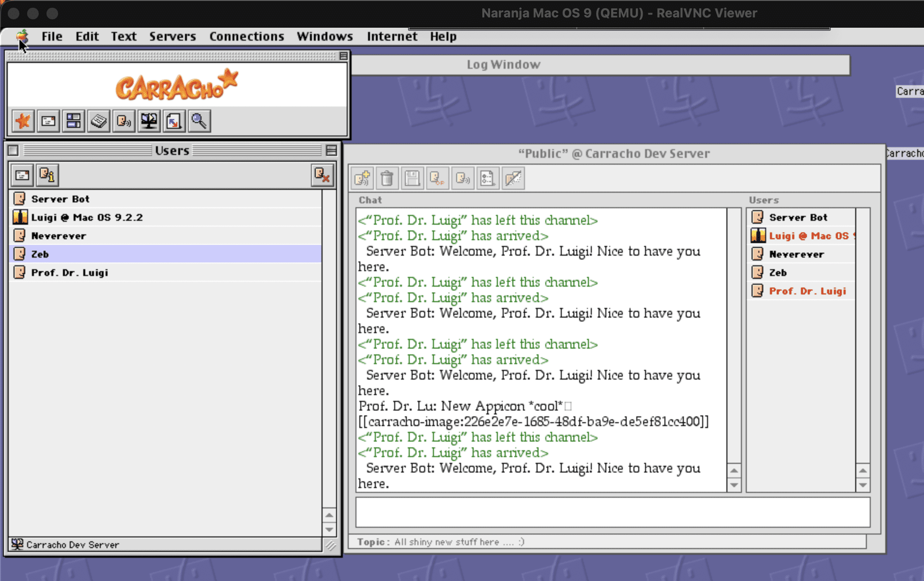Image resolution: width=924 pixels, height=581 pixels.
Task: Open the Windows menu
Action: pos(324,36)
